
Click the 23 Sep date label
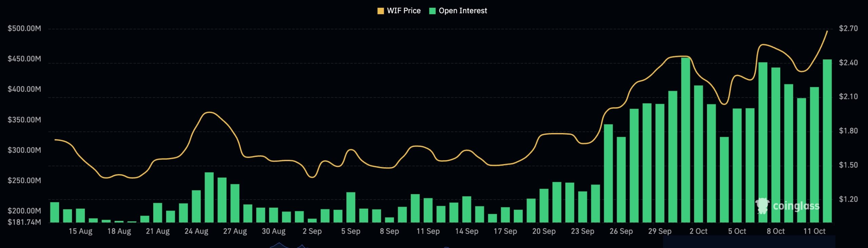point(583,231)
